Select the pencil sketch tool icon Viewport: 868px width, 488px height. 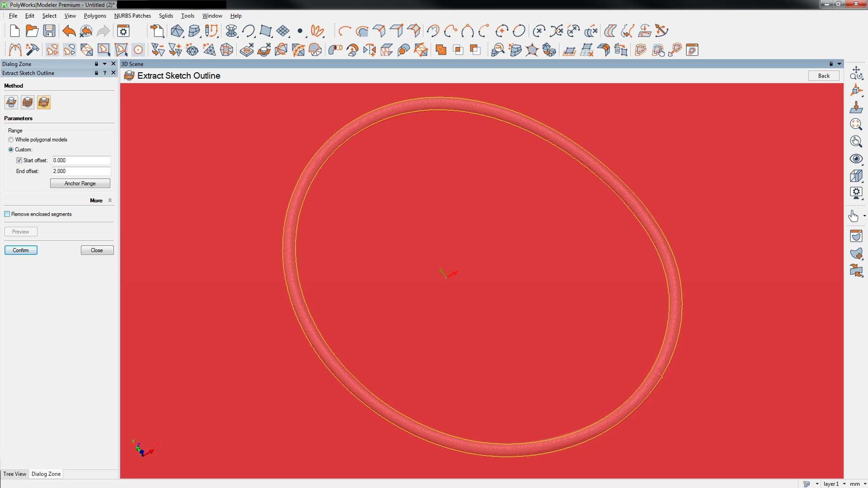click(211, 31)
